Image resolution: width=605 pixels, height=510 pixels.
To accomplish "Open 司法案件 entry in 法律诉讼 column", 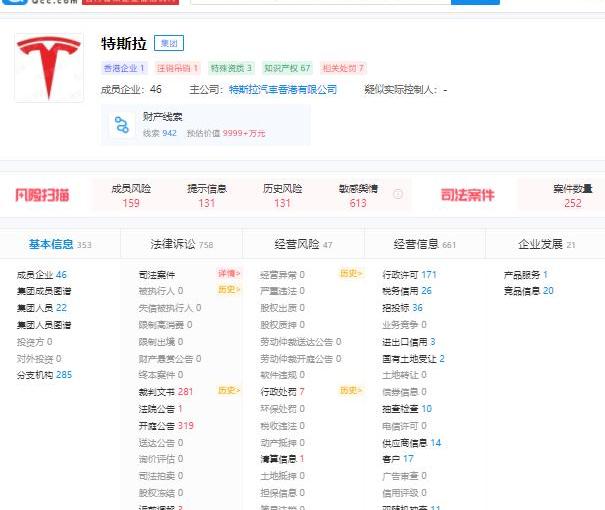I will (157, 275).
